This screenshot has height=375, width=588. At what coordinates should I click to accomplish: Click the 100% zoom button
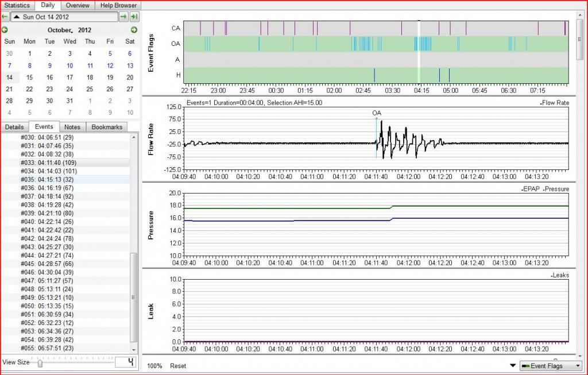154,366
